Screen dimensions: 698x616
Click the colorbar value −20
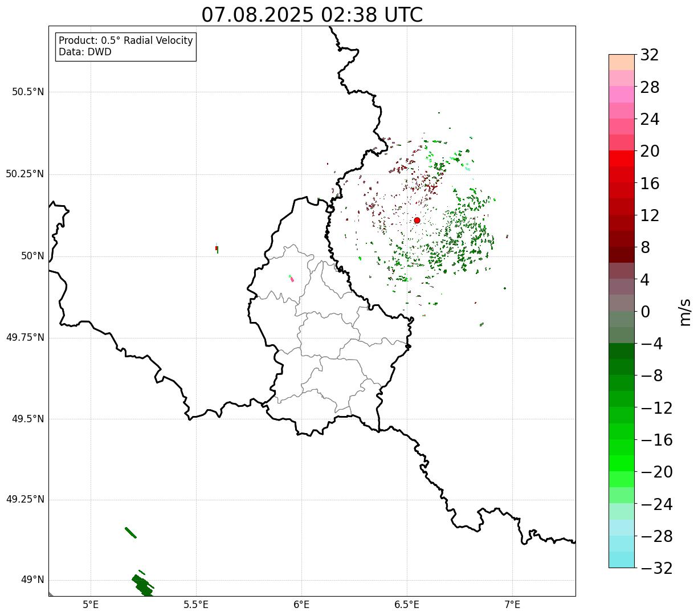(x=656, y=472)
